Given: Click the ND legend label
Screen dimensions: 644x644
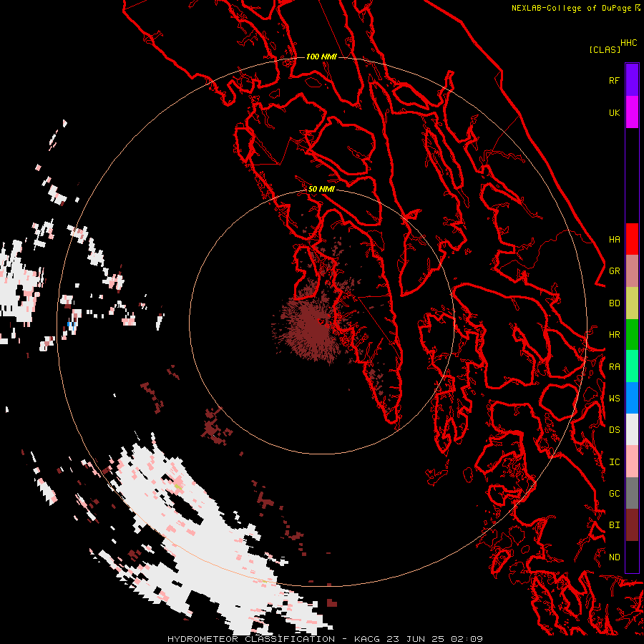Looking at the screenshot, I should (614, 557).
